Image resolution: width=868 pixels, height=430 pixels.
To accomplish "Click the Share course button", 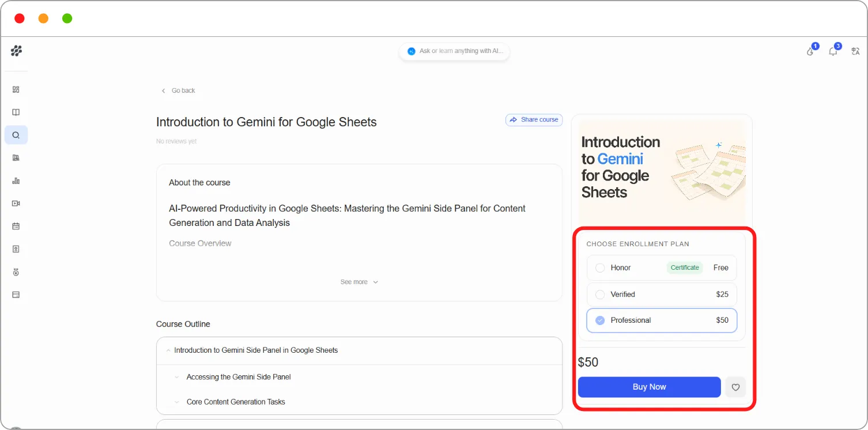I will (x=534, y=120).
